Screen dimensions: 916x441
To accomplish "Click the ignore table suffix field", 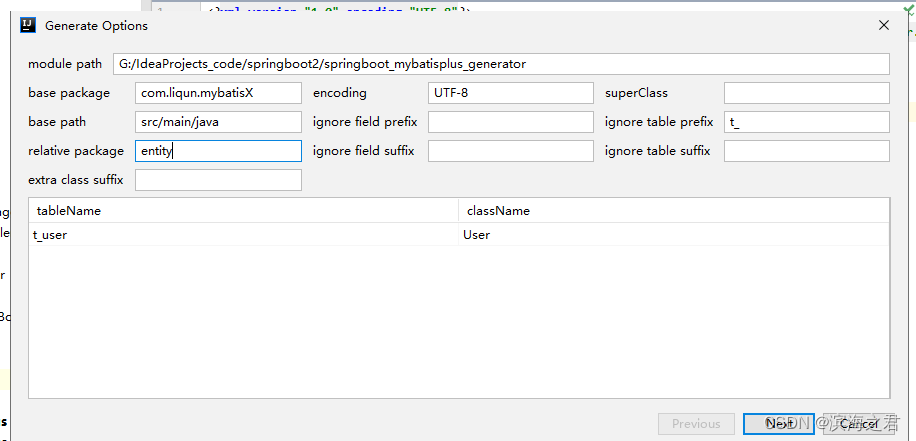I will point(807,151).
